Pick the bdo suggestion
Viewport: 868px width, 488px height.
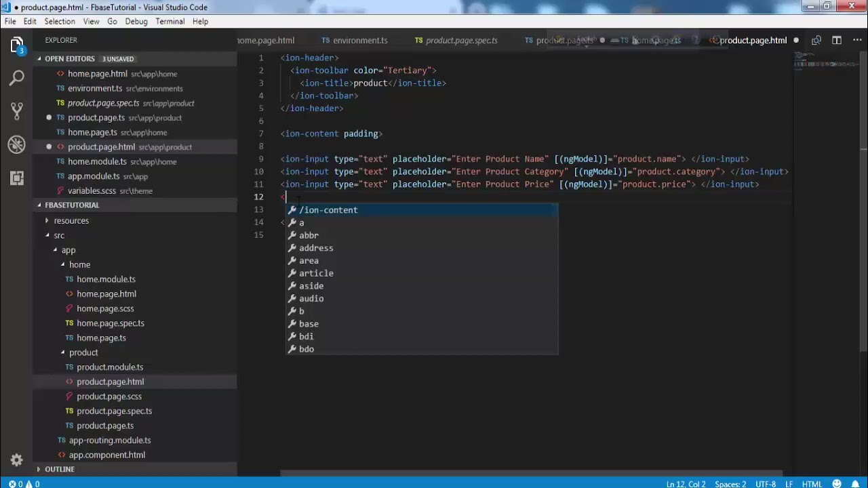pos(421,349)
